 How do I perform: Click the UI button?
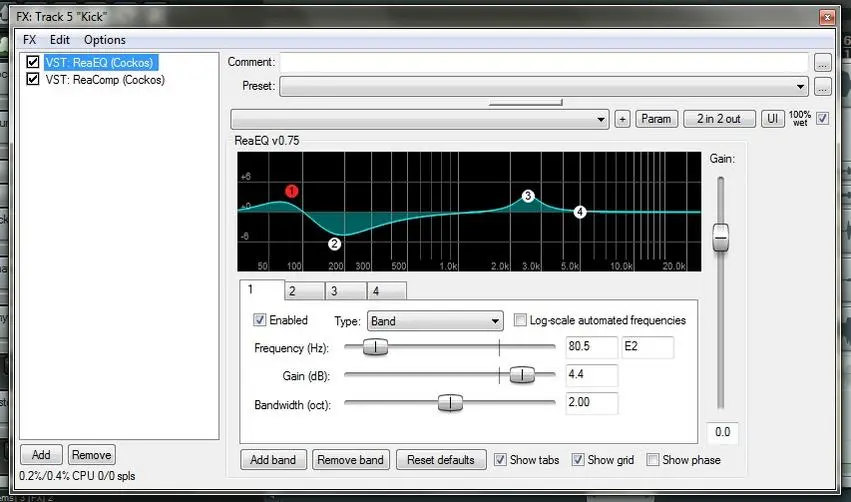773,119
